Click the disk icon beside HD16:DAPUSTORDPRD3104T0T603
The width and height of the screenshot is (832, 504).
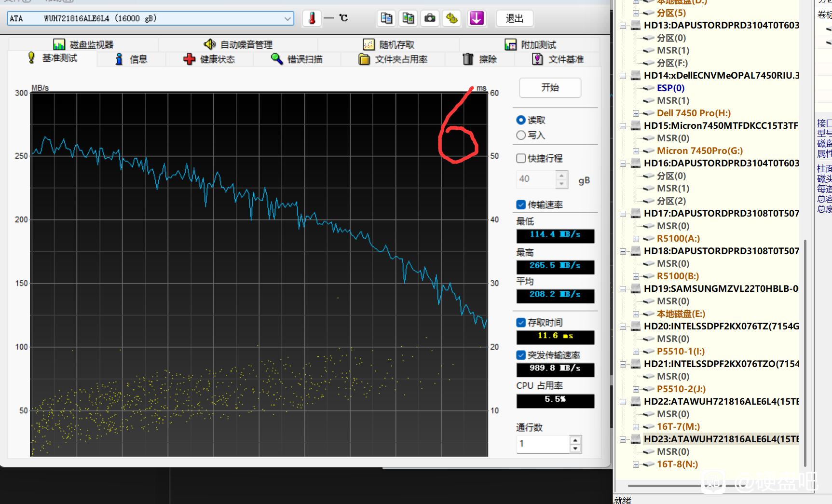pyautogui.click(x=636, y=163)
